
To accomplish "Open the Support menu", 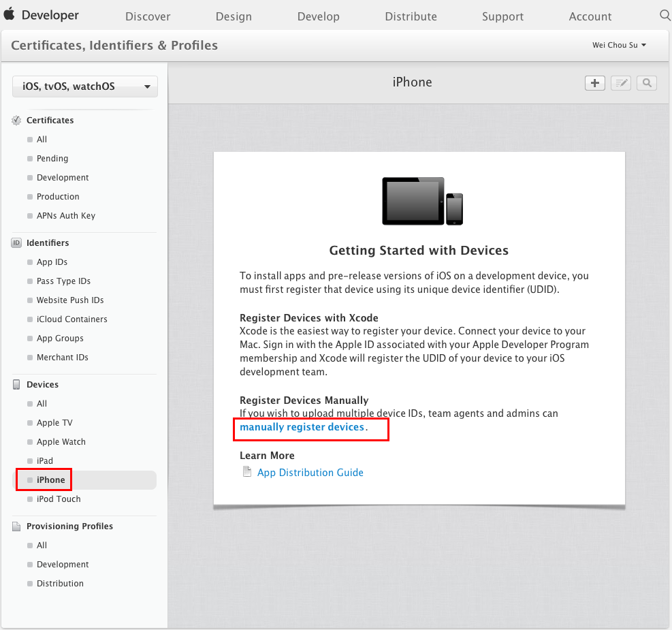I will pos(502,17).
